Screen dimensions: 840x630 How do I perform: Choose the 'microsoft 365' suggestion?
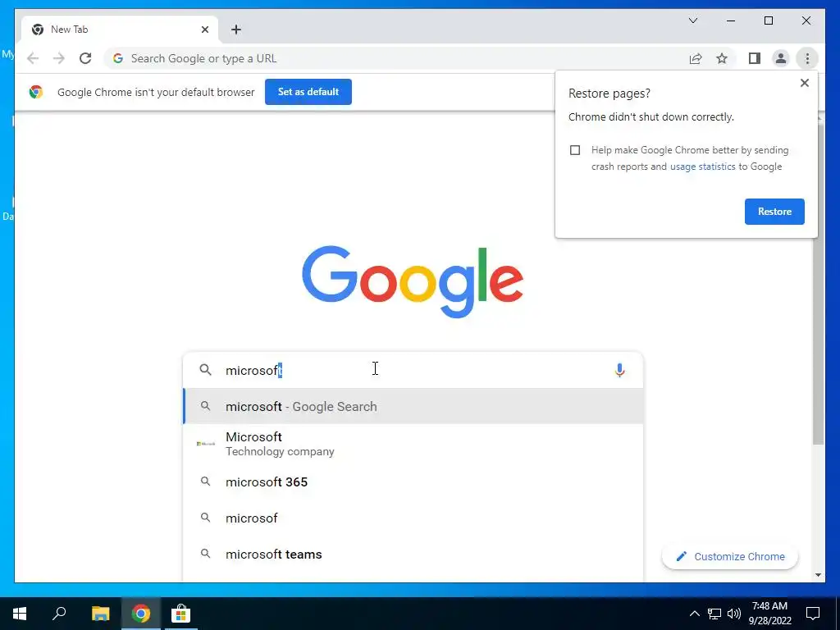click(x=413, y=482)
